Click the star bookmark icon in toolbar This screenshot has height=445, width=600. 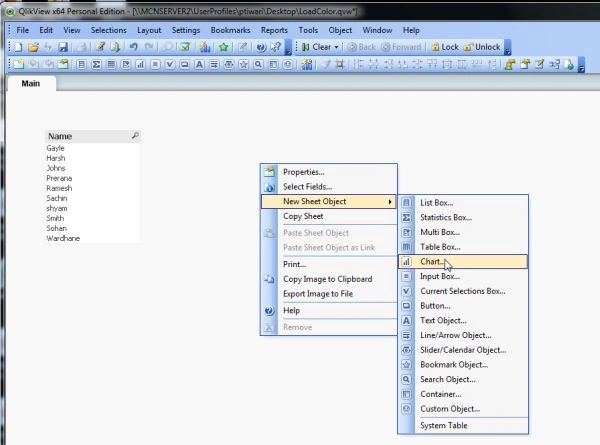tap(224, 47)
